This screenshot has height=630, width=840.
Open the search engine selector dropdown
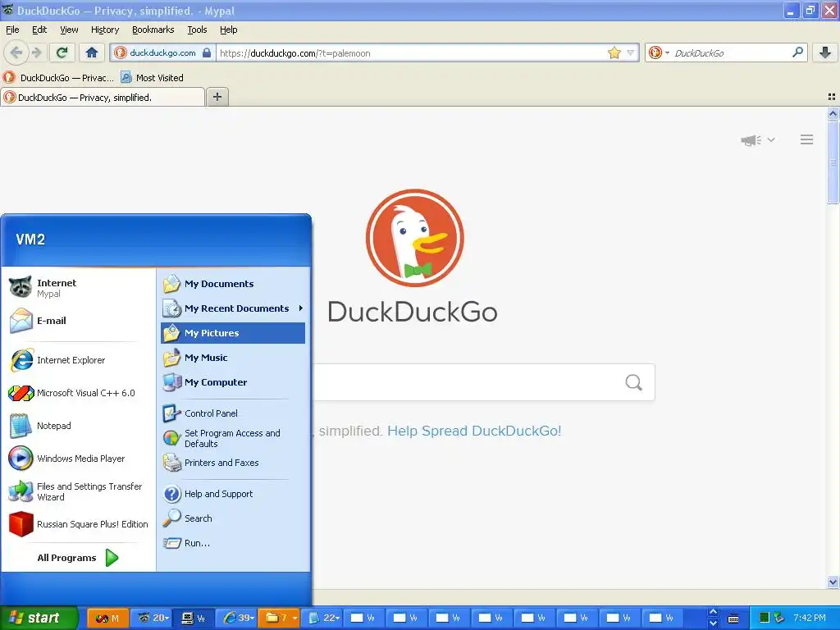(x=659, y=52)
